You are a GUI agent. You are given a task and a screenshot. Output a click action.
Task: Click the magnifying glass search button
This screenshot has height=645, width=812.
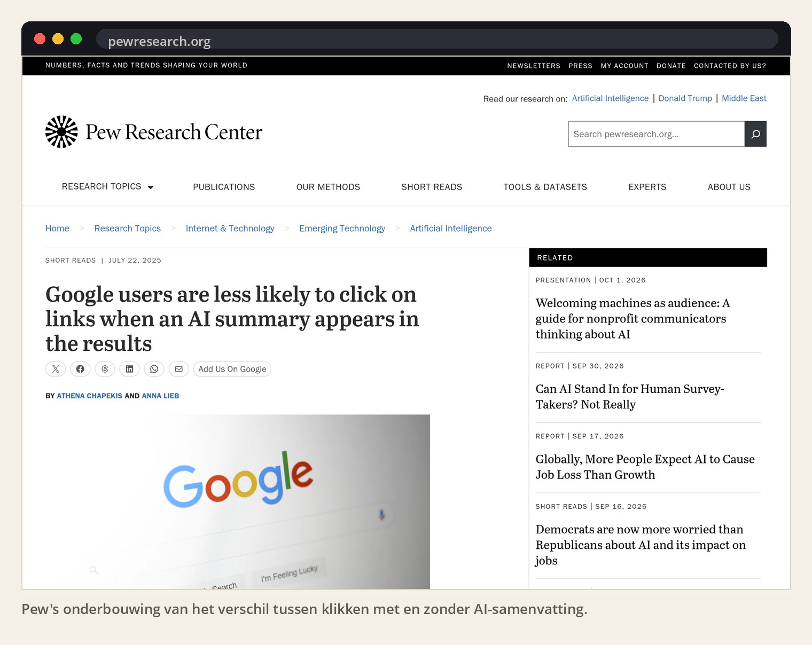pyautogui.click(x=755, y=134)
